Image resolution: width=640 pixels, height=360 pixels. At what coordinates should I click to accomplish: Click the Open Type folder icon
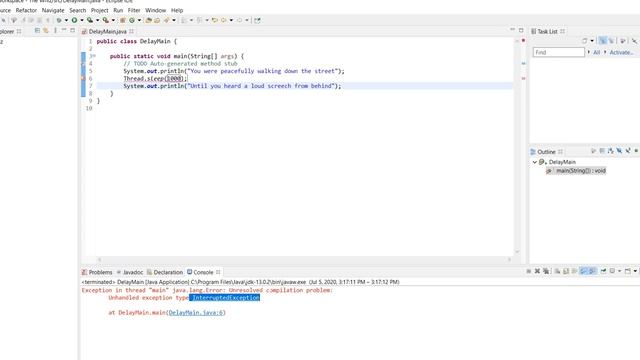tap(148, 20)
